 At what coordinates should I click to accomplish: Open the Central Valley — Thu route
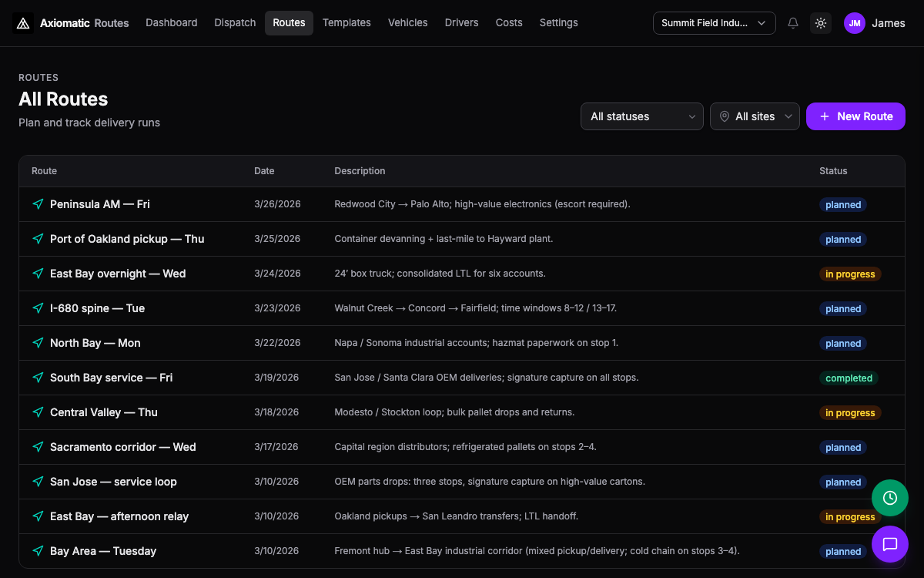point(104,412)
